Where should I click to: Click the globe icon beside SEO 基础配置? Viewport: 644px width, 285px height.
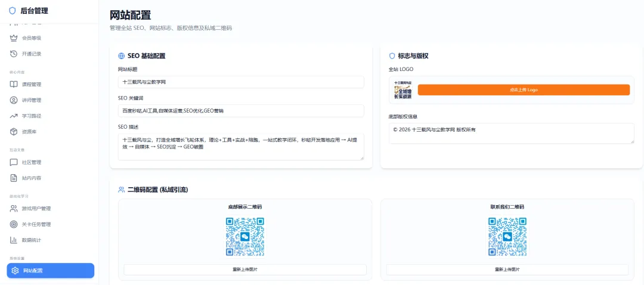tap(121, 56)
